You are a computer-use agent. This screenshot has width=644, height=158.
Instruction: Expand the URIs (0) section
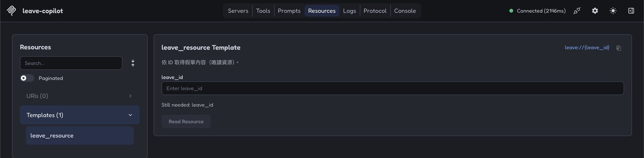coord(80,96)
